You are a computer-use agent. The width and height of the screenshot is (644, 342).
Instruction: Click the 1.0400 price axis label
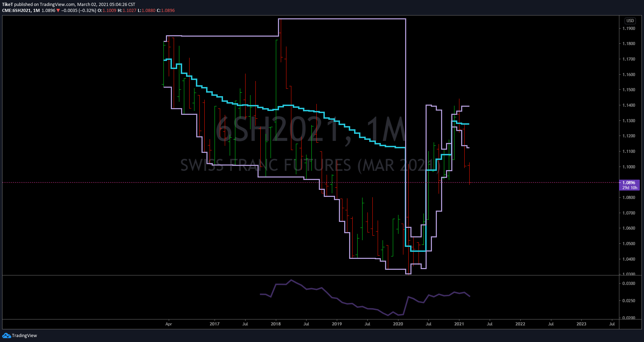tap(629, 259)
